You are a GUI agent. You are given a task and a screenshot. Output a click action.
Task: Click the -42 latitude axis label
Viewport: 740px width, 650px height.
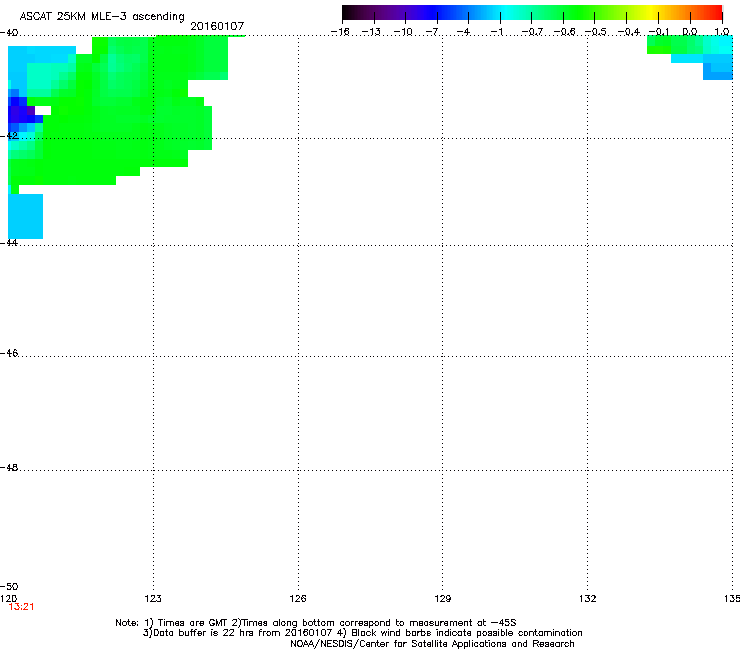[x=9, y=135]
